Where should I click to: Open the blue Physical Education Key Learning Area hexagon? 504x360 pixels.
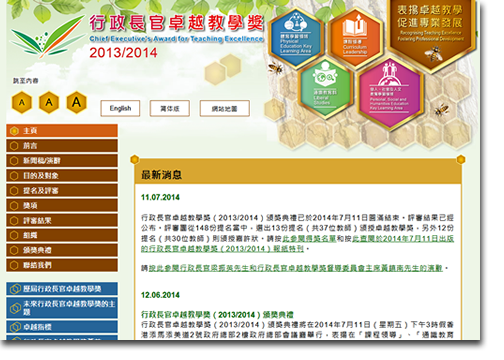[296, 38]
